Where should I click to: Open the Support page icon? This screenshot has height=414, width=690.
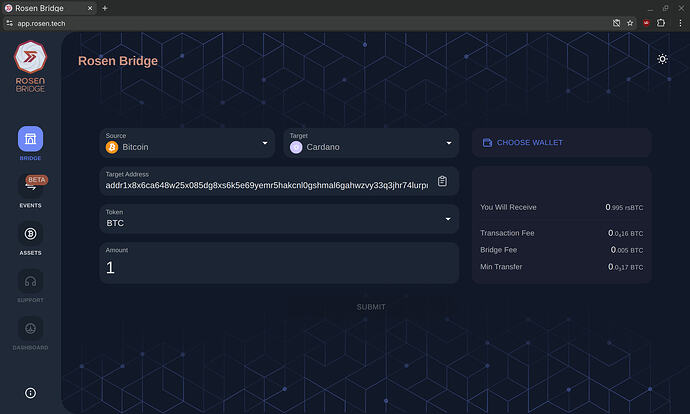[30, 282]
